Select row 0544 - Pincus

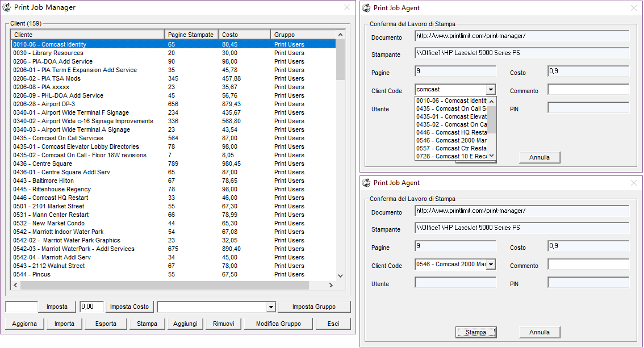173,275
